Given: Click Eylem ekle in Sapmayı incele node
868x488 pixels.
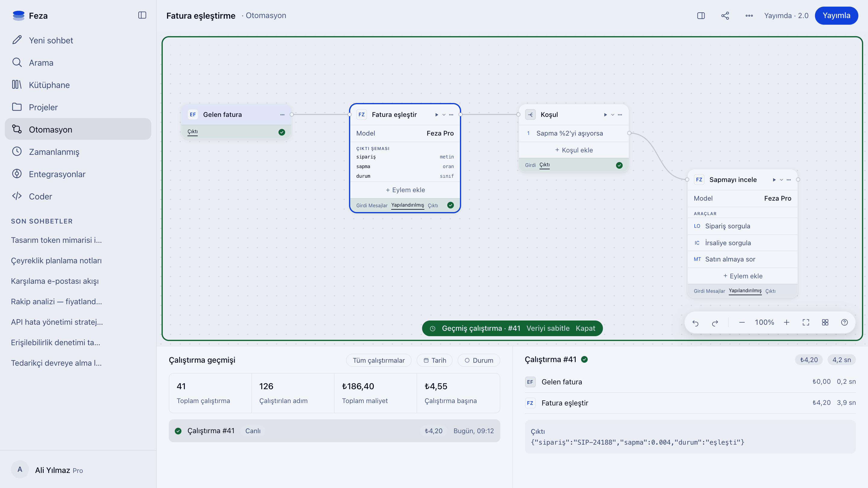Looking at the screenshot, I should (743, 276).
